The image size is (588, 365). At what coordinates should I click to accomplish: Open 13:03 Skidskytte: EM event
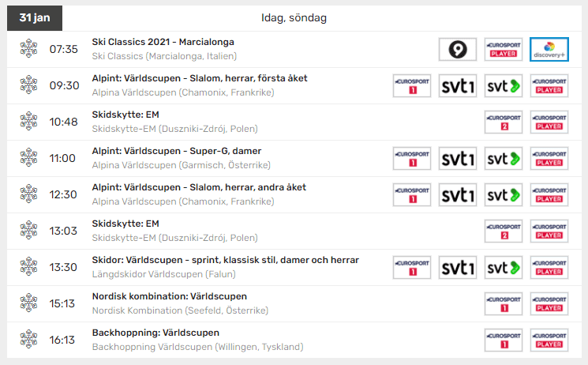125,224
